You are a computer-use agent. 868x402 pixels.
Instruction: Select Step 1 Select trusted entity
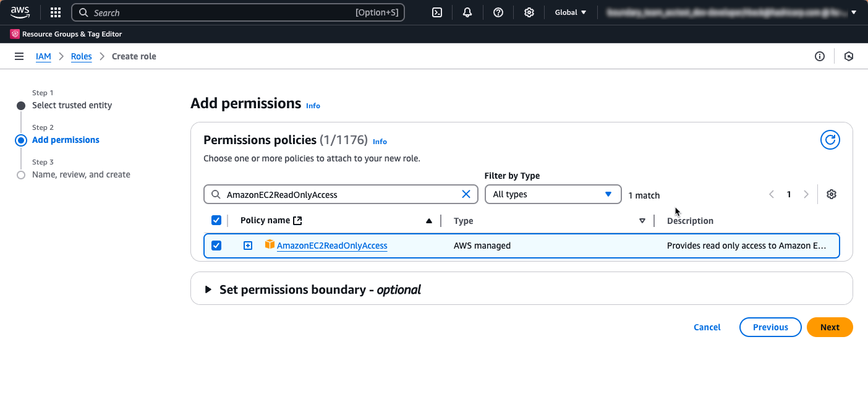(x=72, y=105)
